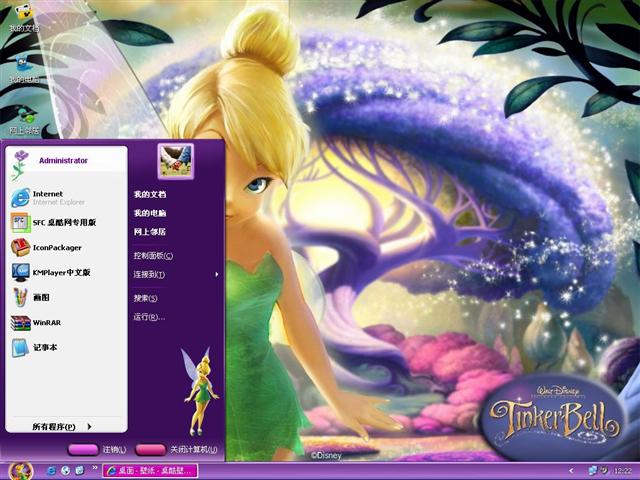Click the 关闭计算机(U) shutdown button
Image resolution: width=640 pixels, height=480 pixels.
tap(177, 449)
